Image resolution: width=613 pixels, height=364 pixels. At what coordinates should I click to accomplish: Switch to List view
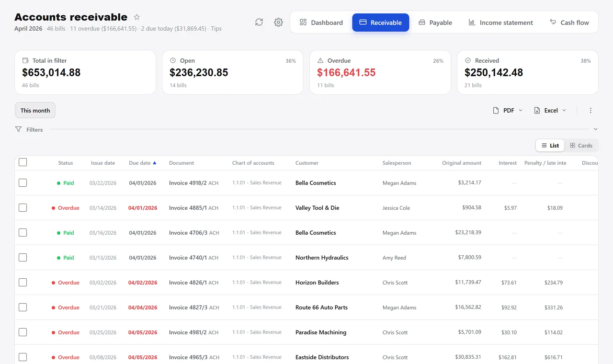coord(550,146)
